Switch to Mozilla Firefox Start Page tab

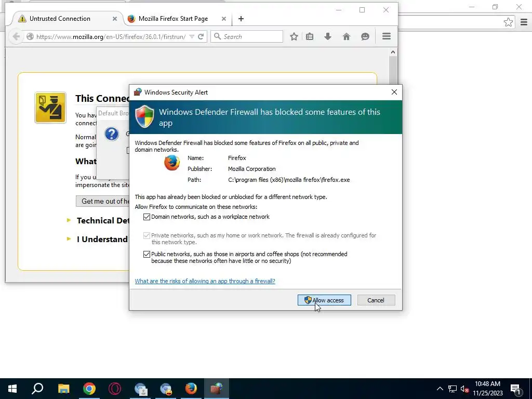173,19
